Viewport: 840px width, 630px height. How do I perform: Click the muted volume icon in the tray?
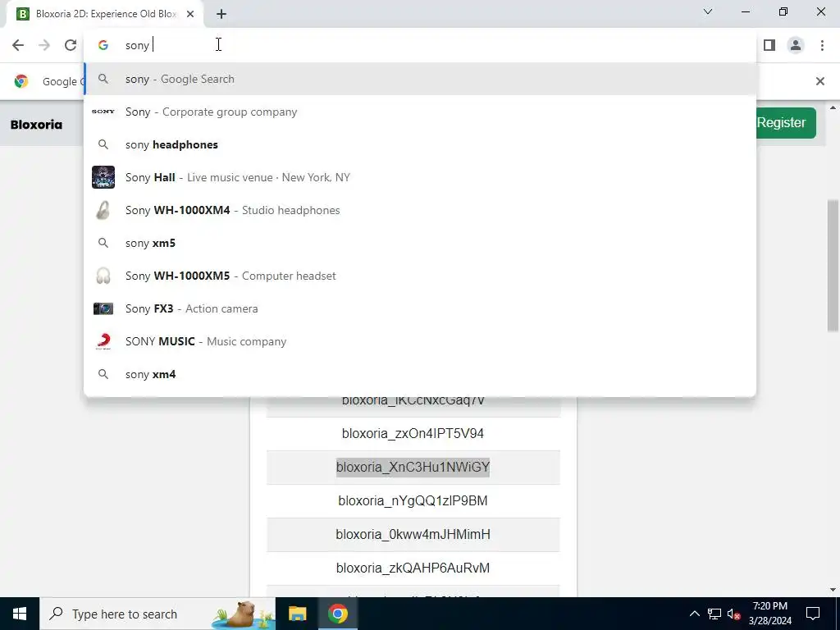[734, 614]
